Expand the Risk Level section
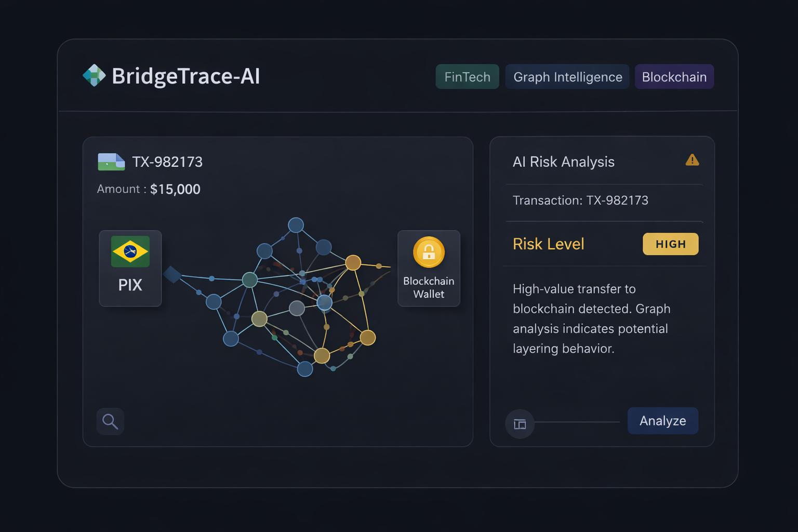The width and height of the screenshot is (798, 532). [x=548, y=244]
